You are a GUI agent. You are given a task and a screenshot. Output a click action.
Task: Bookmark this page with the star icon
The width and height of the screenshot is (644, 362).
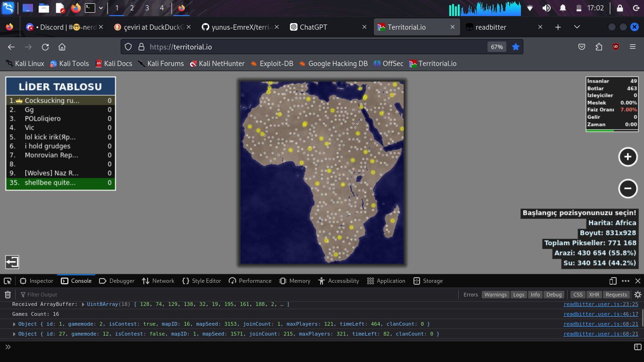[516, 47]
